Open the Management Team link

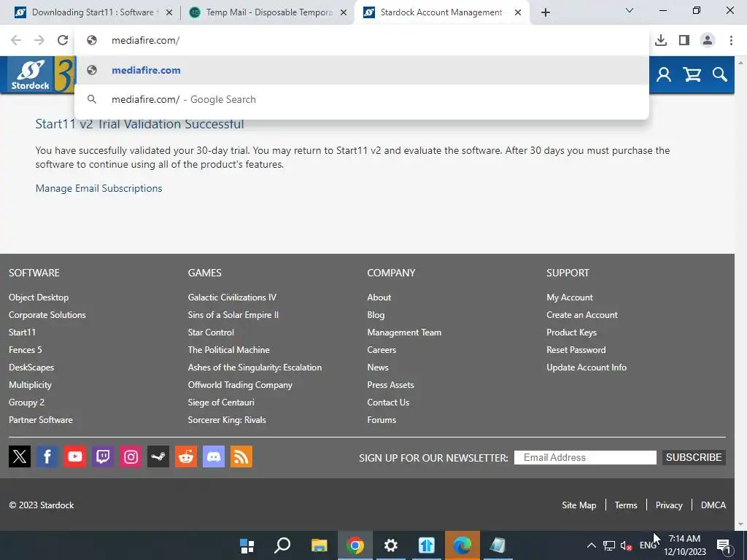pyautogui.click(x=404, y=332)
